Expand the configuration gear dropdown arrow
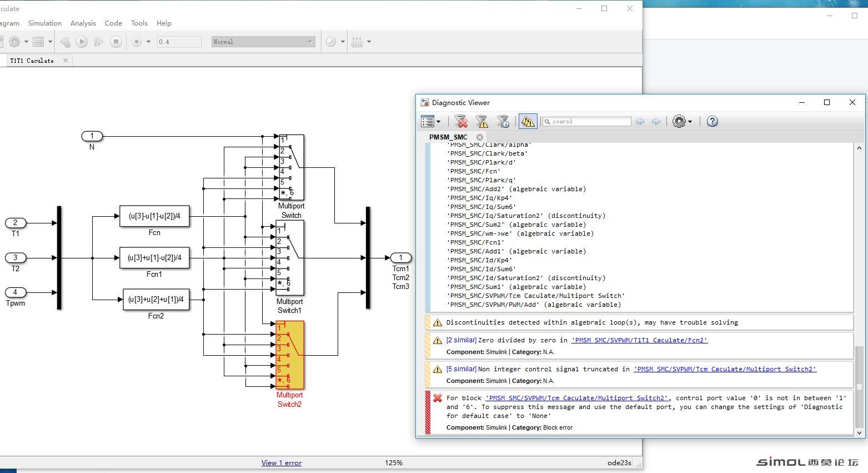The image size is (868, 473). point(26,42)
